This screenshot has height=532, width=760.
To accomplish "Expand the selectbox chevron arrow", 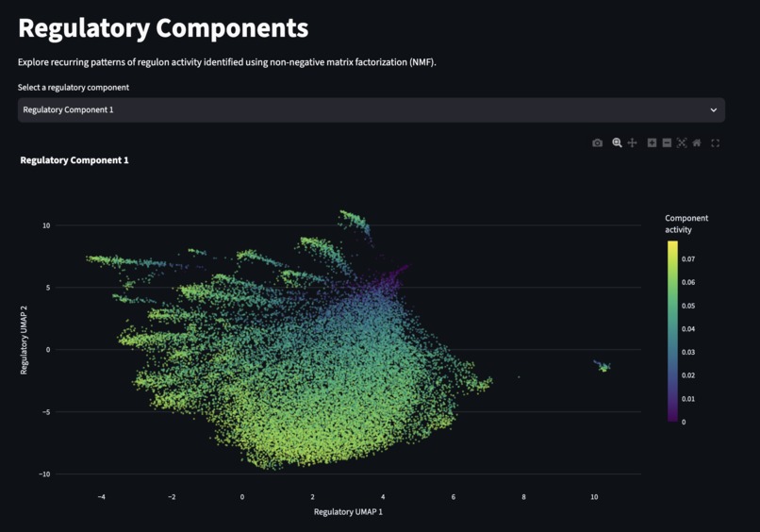I will pyautogui.click(x=714, y=110).
